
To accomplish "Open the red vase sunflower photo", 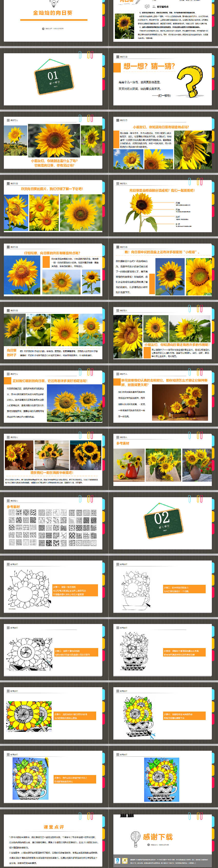I will pos(129,465).
